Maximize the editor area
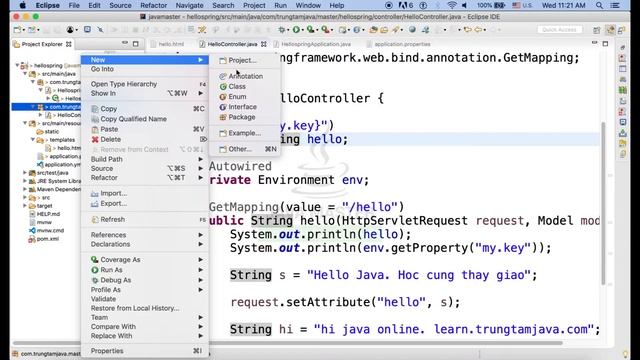This screenshot has height=360, width=640. click(x=605, y=43)
